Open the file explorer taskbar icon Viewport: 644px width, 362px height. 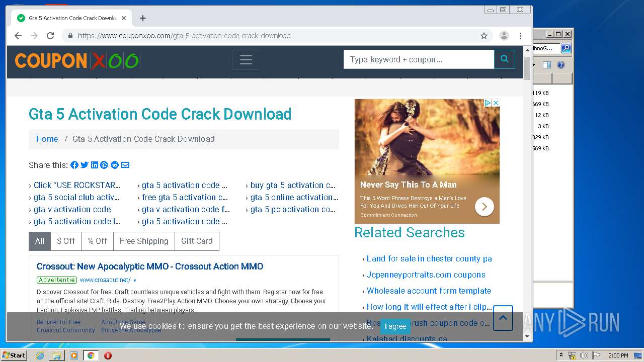pos(57,355)
